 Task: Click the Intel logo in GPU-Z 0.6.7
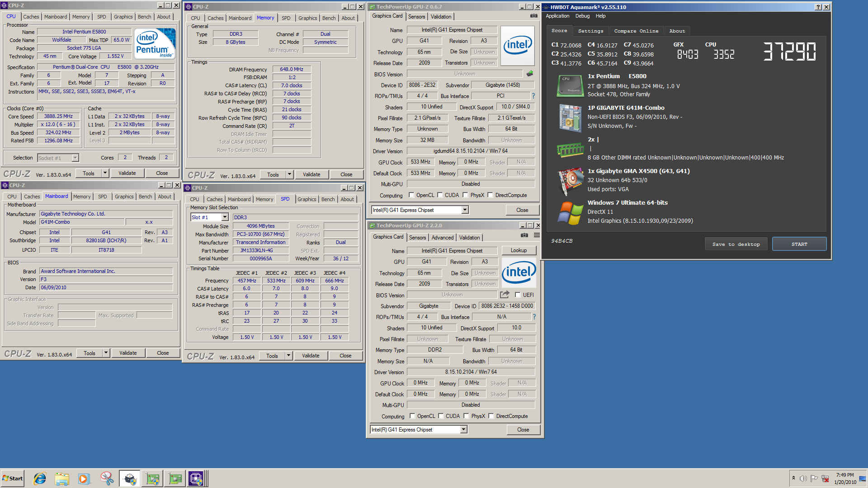click(518, 46)
